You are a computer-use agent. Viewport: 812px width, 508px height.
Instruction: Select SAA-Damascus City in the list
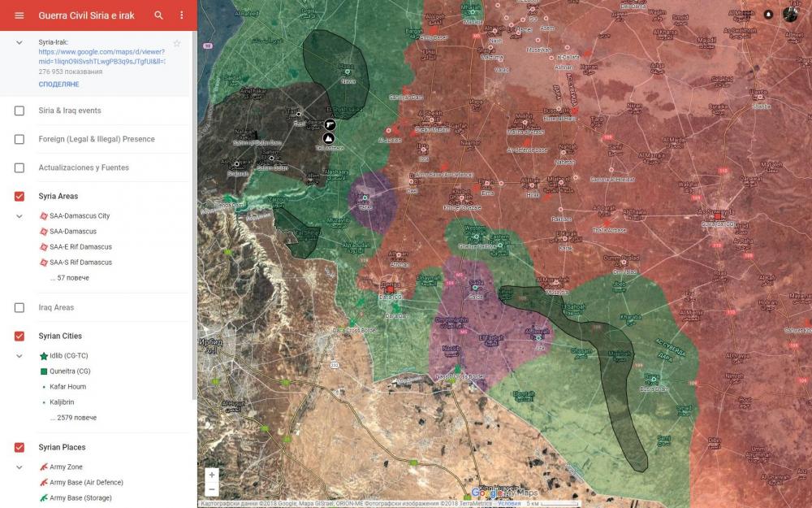tap(79, 216)
